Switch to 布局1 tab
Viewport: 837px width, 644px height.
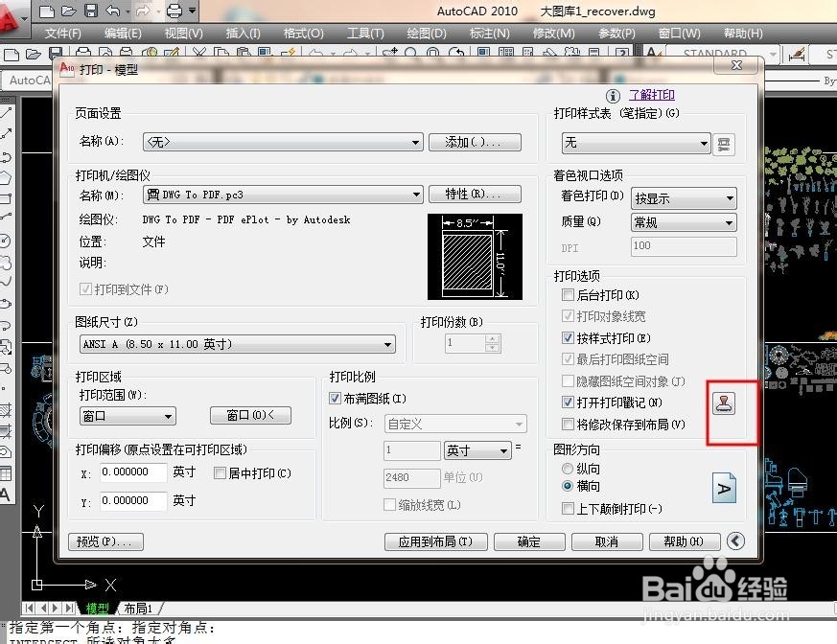(x=138, y=609)
